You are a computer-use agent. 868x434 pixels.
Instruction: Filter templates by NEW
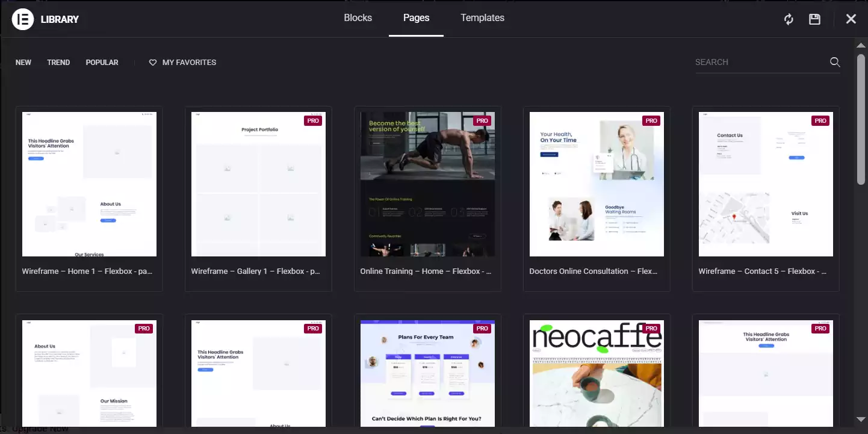pyautogui.click(x=23, y=63)
